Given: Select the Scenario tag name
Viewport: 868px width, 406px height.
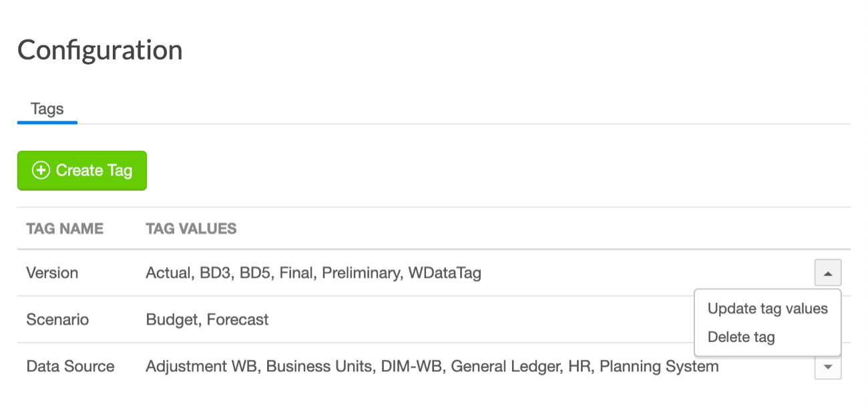Looking at the screenshot, I should click(57, 320).
